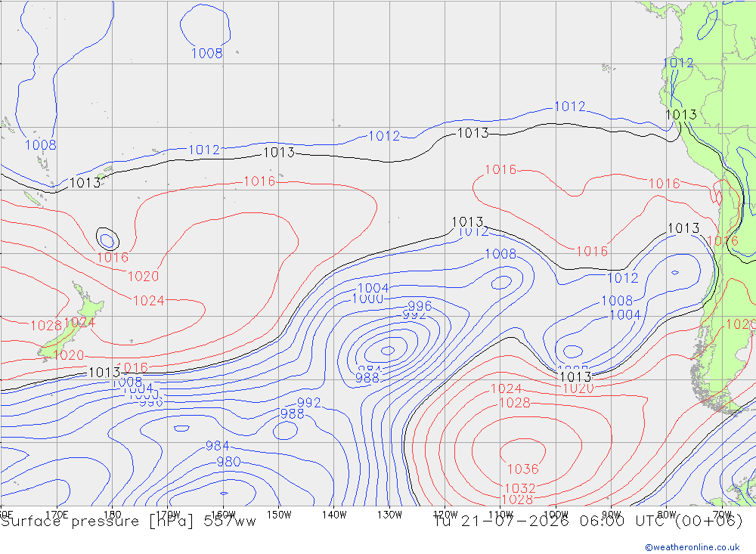
Task: Click the 70W longitude label
Action: click(x=722, y=515)
